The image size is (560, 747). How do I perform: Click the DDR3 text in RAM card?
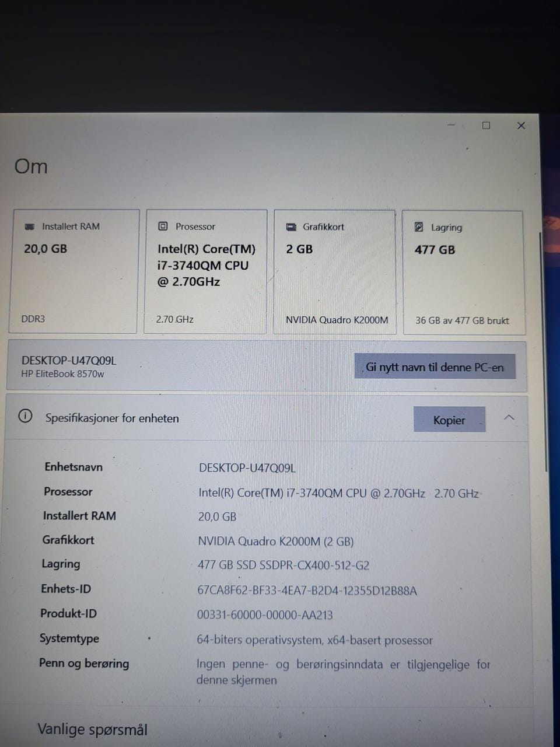point(33,319)
